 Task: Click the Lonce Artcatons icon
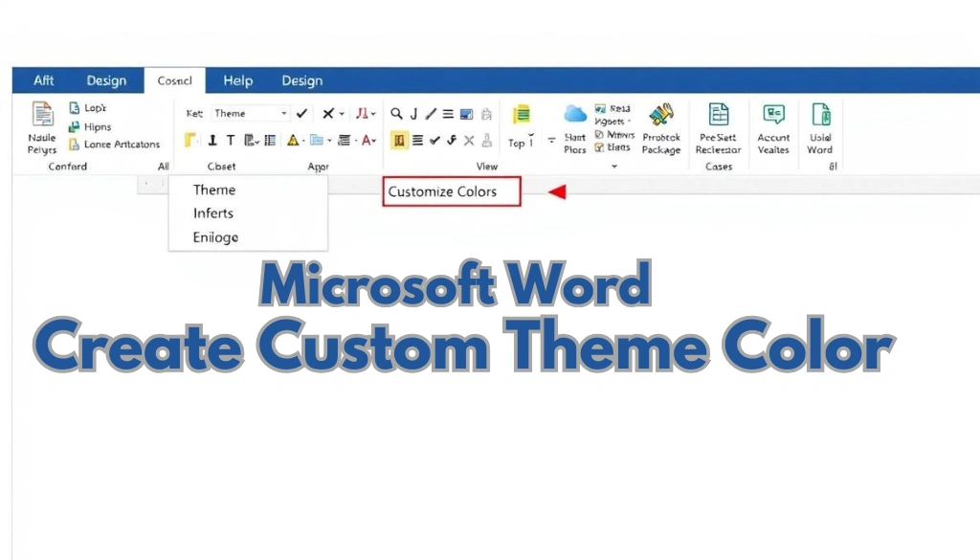coord(74,145)
